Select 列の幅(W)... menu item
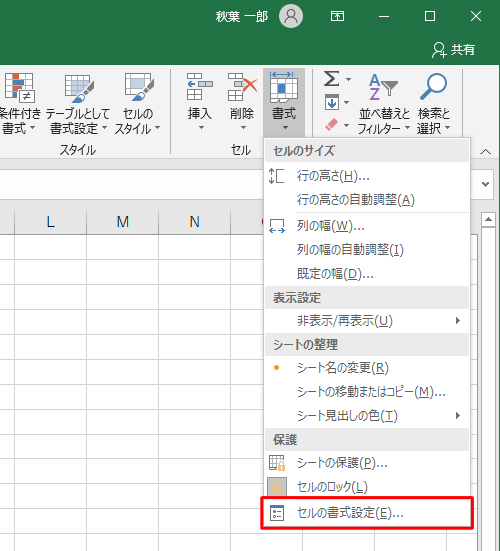The height and width of the screenshot is (551, 500). (367, 226)
